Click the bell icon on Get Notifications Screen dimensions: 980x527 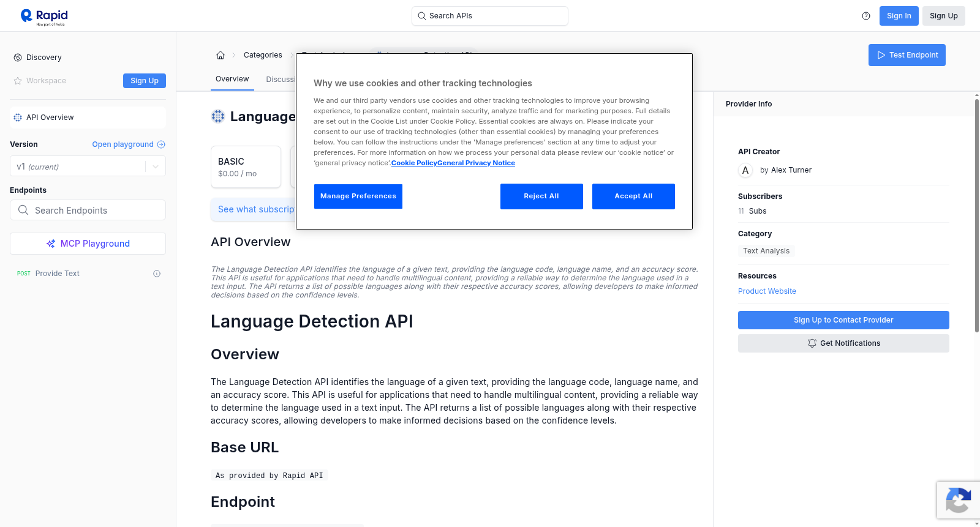[x=812, y=343]
